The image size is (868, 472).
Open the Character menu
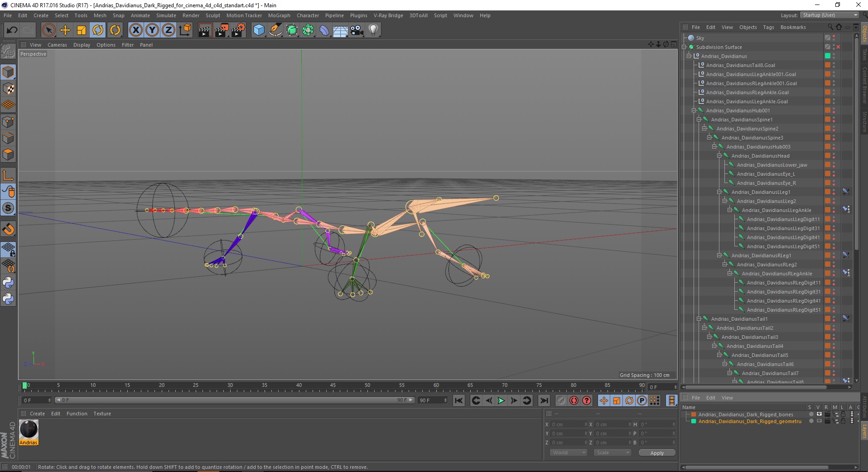point(308,15)
